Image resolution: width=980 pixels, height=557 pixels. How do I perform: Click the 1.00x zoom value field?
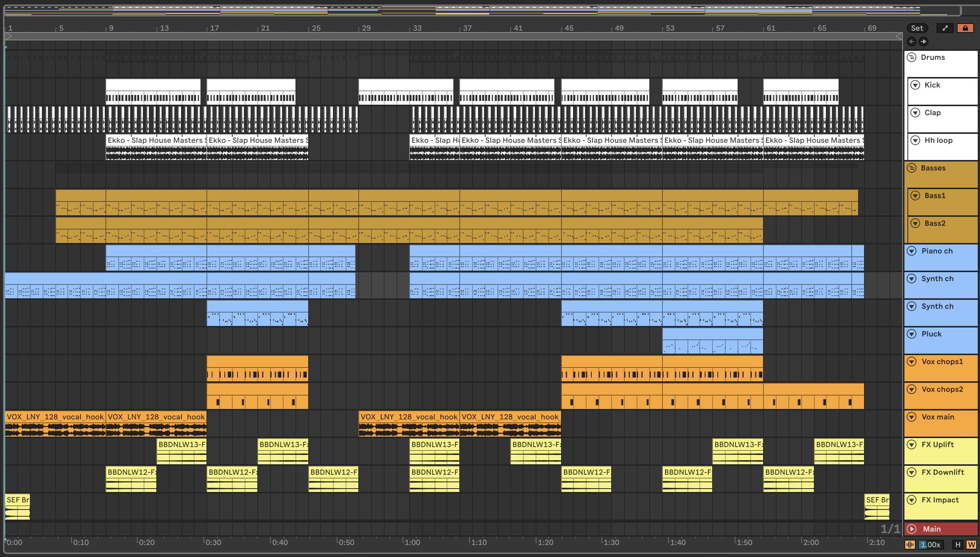pyautogui.click(x=931, y=544)
